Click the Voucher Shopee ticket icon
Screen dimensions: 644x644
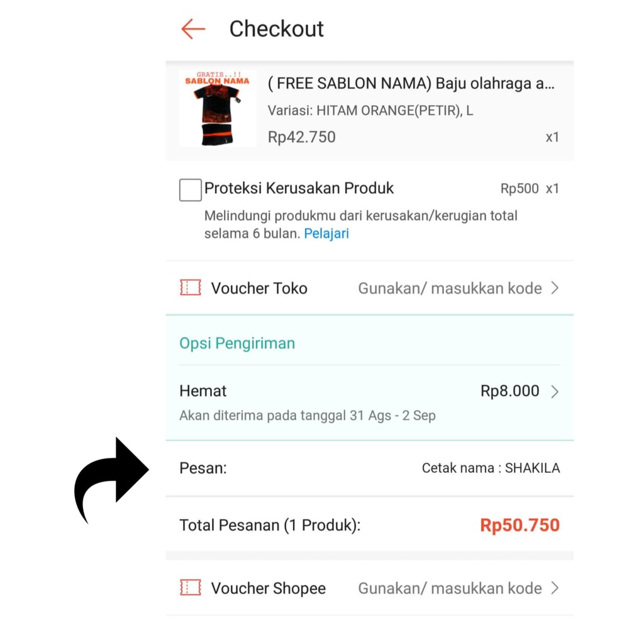(x=189, y=588)
